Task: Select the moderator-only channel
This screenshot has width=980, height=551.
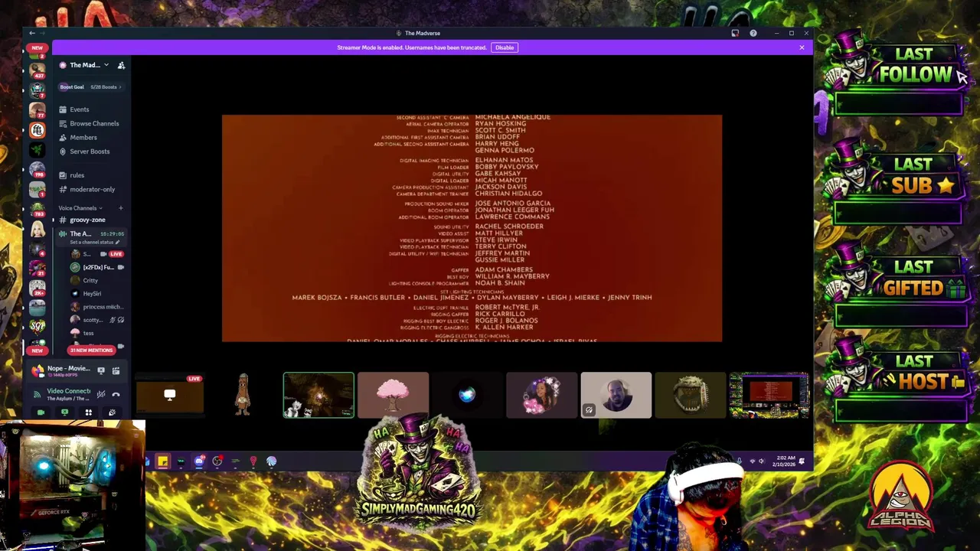Action: [92, 189]
